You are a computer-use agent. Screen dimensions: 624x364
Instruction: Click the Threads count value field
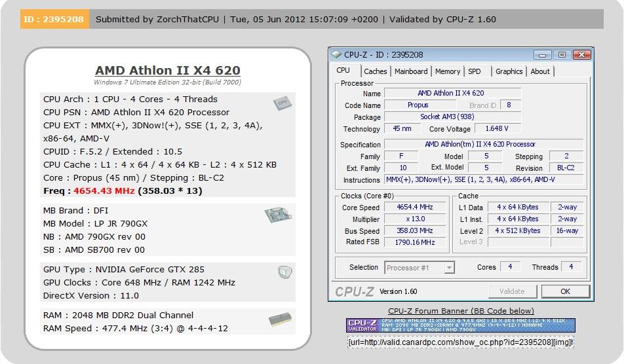click(x=571, y=266)
